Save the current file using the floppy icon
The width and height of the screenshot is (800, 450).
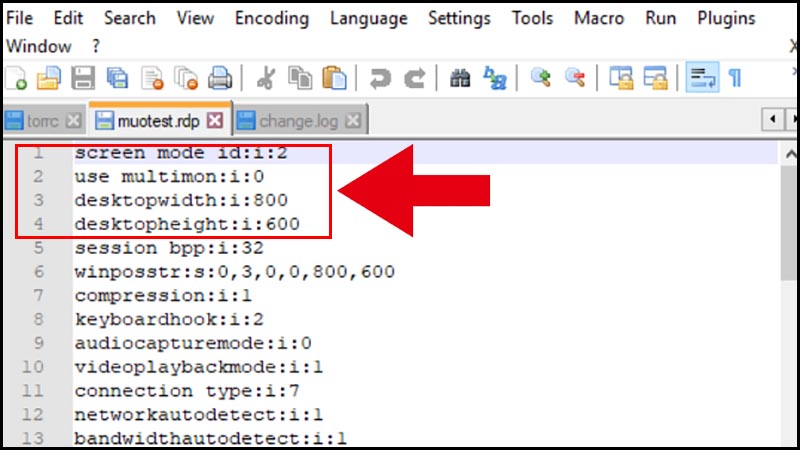[x=83, y=79]
